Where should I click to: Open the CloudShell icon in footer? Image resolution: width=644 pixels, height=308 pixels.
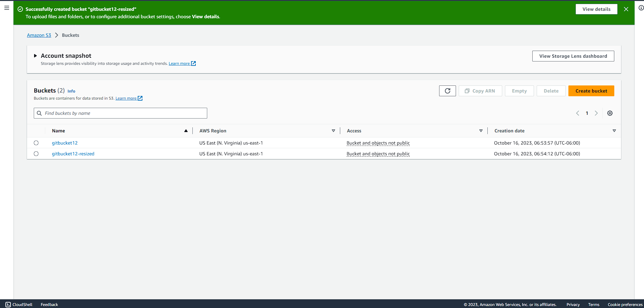point(8,305)
